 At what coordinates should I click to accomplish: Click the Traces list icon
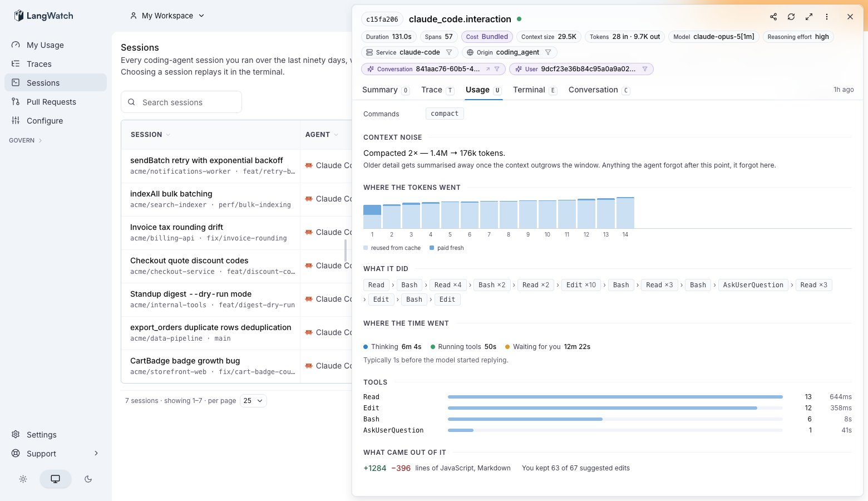16,64
